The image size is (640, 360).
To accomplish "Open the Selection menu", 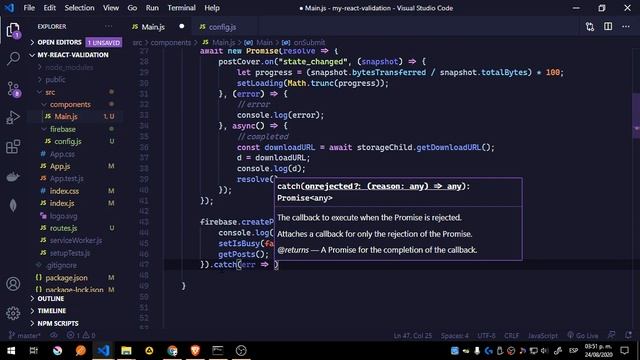I will click(79, 8).
